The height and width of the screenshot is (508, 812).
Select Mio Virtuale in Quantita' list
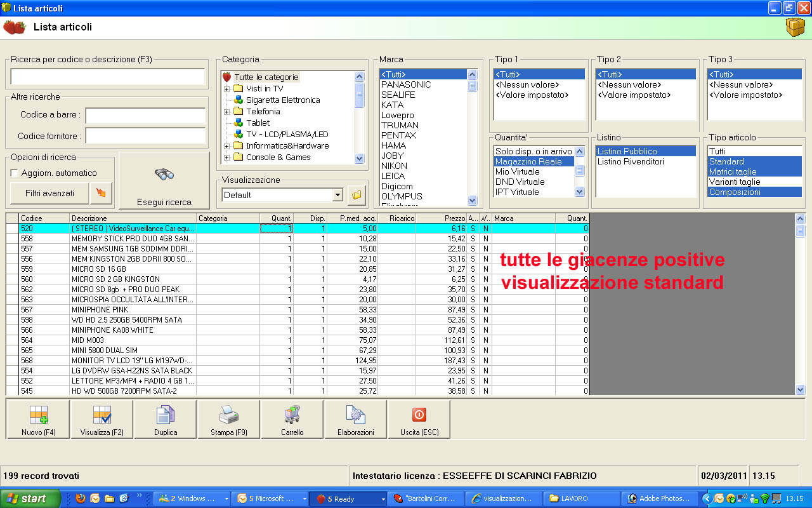pyautogui.click(x=534, y=171)
